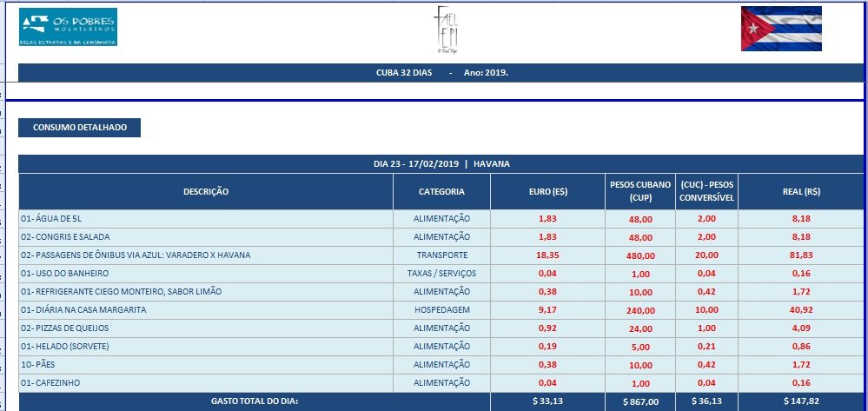Select the ÁGUA DE 5L description cell
The height and width of the screenshot is (411, 868).
coord(206,218)
